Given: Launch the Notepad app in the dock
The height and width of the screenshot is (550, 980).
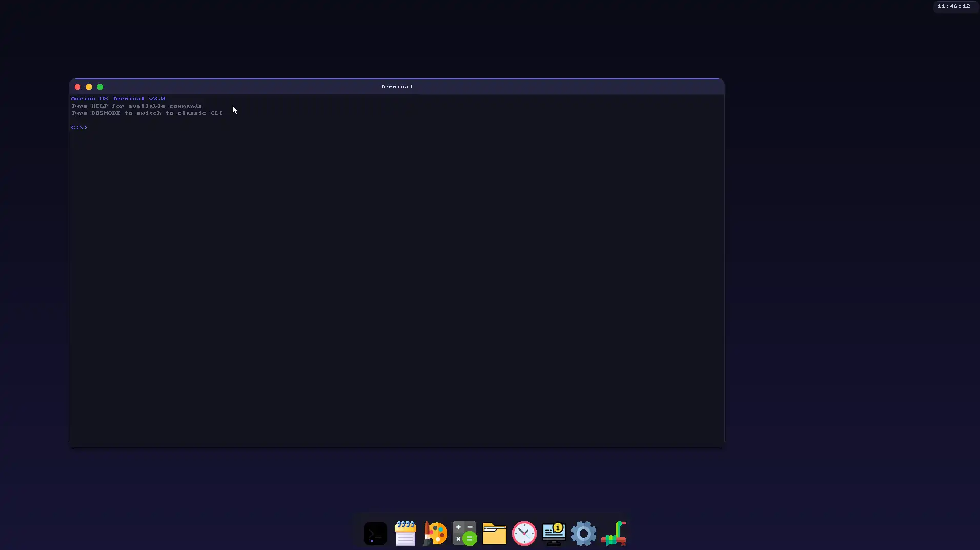Looking at the screenshot, I should pos(405,534).
